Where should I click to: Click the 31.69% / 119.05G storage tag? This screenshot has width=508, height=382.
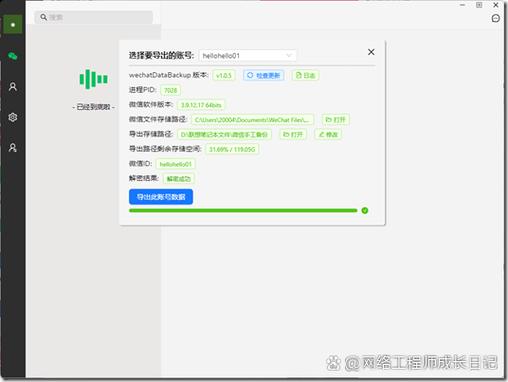tap(232, 149)
